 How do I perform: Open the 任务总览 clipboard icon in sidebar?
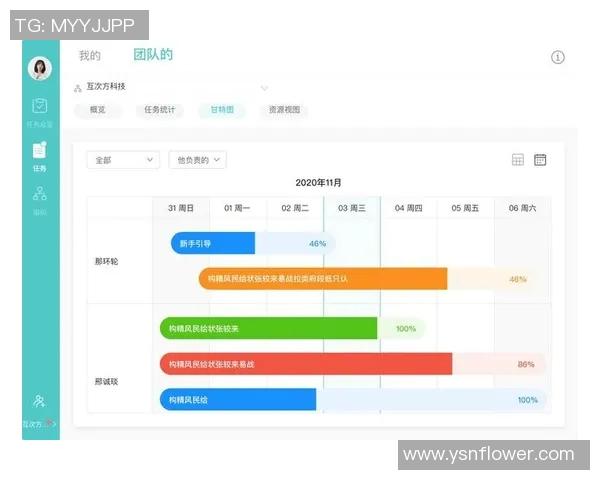[x=40, y=106]
